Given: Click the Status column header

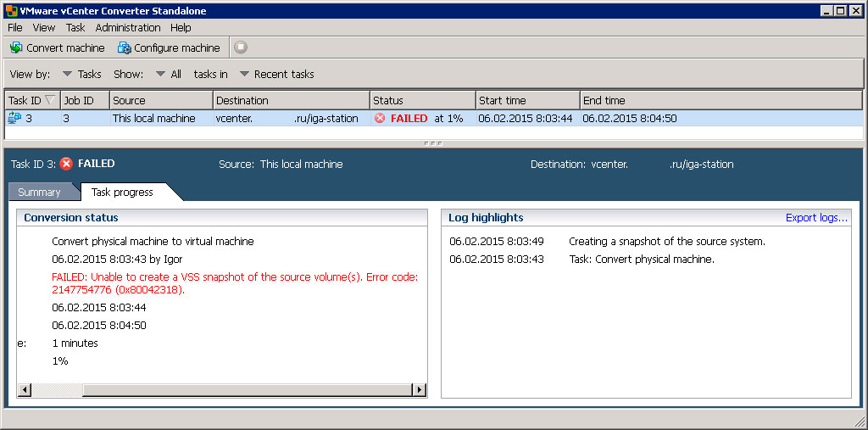Looking at the screenshot, I should 423,100.
